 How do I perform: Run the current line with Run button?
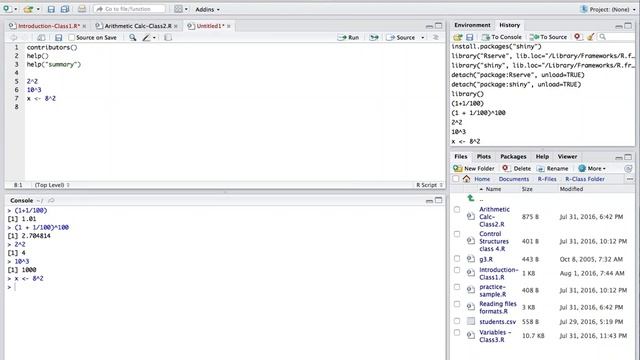tap(348, 37)
